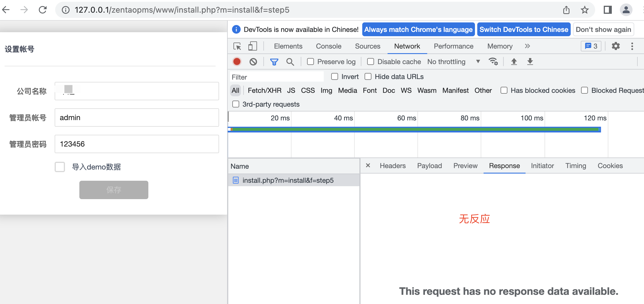The height and width of the screenshot is (304, 644).
Task: Enable the Preserve log checkbox
Action: [310, 62]
